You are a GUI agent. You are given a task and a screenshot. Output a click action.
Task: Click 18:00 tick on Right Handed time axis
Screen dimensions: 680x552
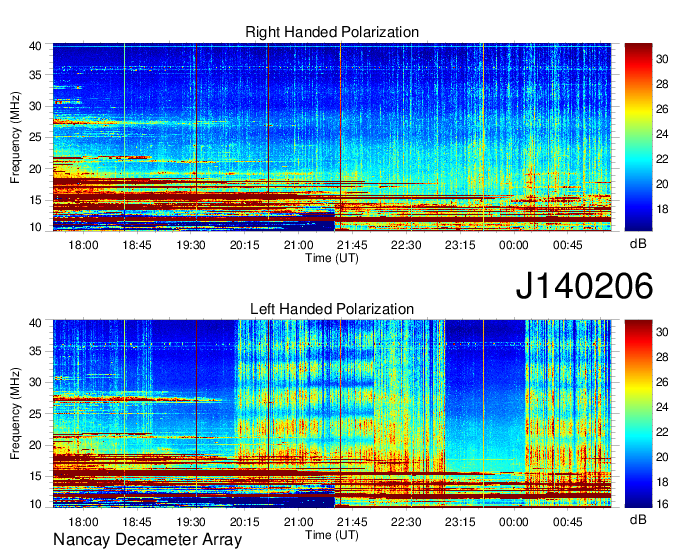tap(83, 245)
